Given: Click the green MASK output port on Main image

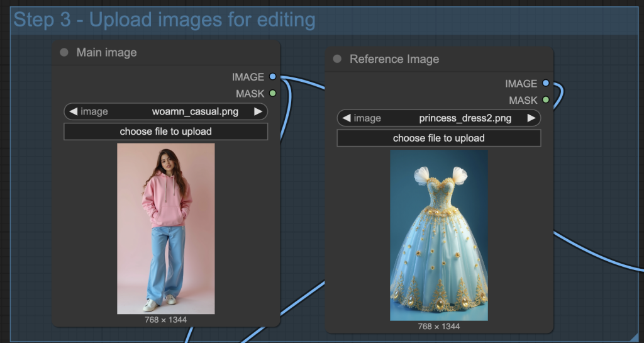Looking at the screenshot, I should click(x=272, y=93).
